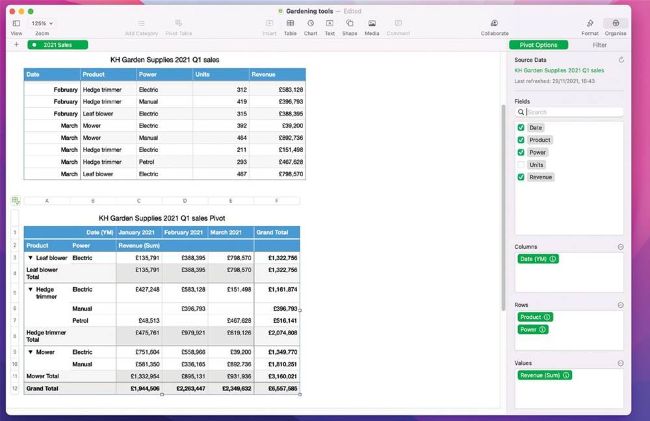The image size is (650, 421).
Task: Click the refresh icon beside Source Data
Action: [621, 60]
